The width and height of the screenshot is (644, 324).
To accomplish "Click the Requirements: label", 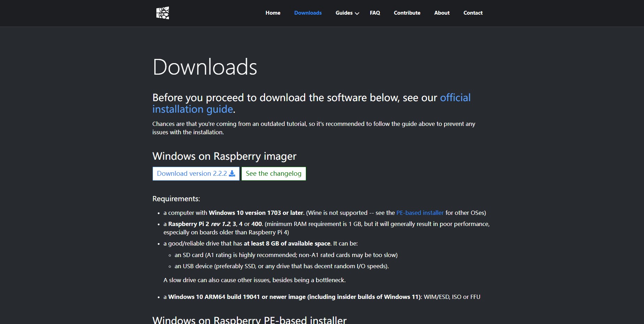I will coord(176,199).
